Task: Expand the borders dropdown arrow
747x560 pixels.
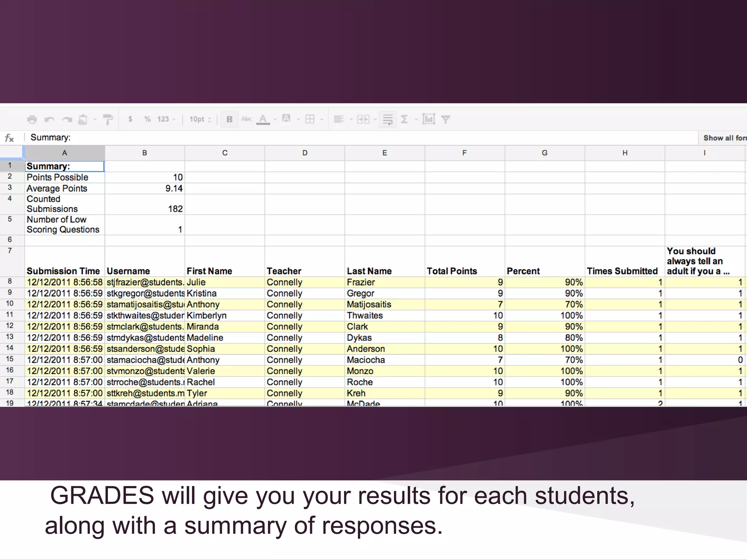Action: click(x=321, y=120)
